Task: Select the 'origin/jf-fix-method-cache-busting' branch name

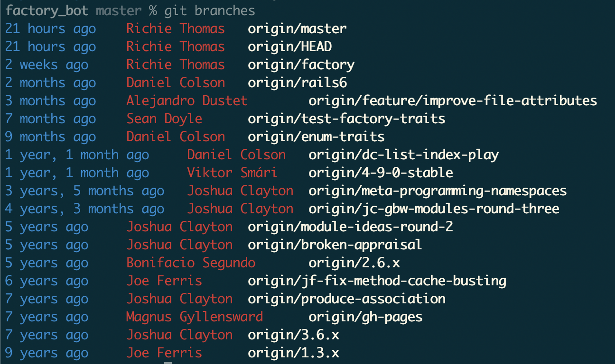Action: 377,281
